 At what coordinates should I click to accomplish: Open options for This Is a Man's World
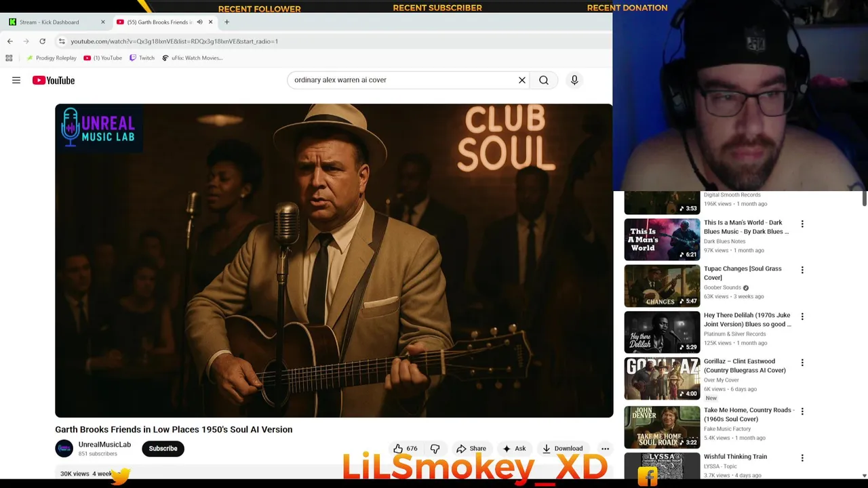point(802,224)
